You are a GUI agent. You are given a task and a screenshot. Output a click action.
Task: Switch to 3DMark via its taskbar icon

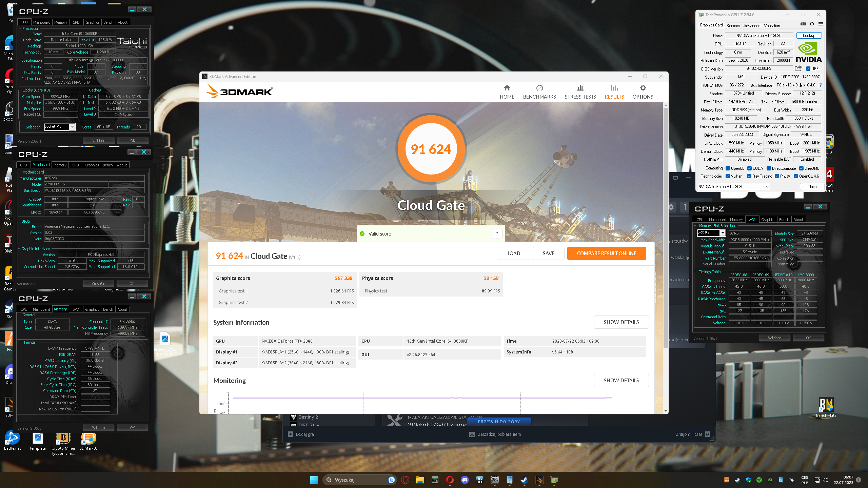pos(539,480)
